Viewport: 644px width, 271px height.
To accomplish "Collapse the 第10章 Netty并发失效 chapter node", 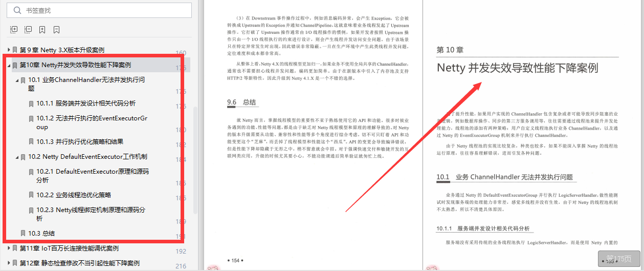I will [x=8, y=65].
